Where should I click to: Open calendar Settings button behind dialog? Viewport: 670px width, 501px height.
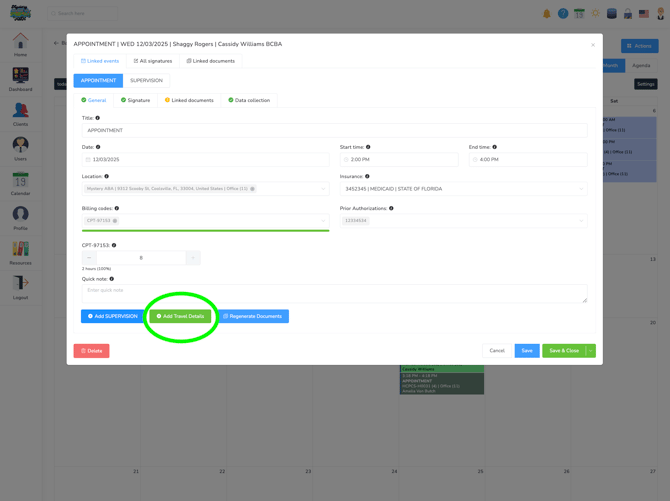[x=646, y=84]
